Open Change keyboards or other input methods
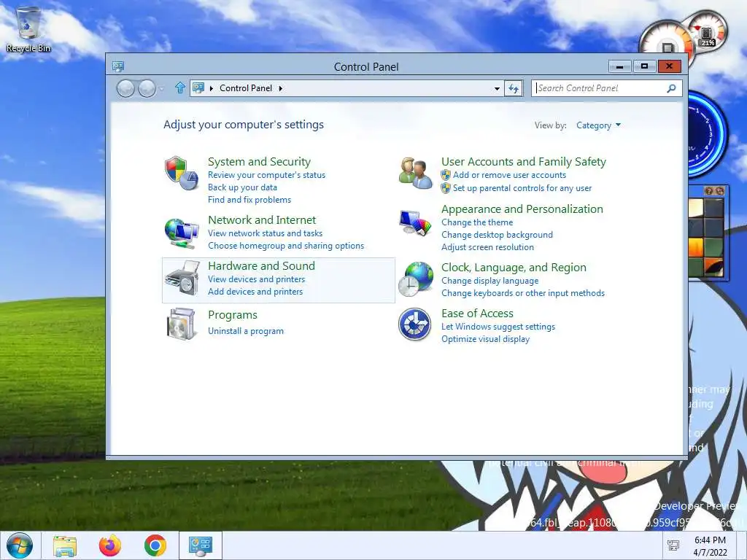Screen dimensions: 747x560 tap(522, 293)
